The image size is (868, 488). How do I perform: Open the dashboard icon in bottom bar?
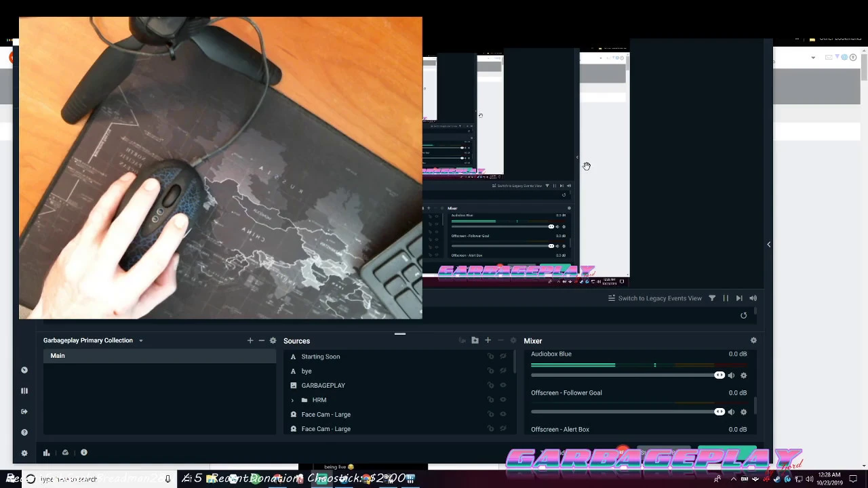point(65,453)
